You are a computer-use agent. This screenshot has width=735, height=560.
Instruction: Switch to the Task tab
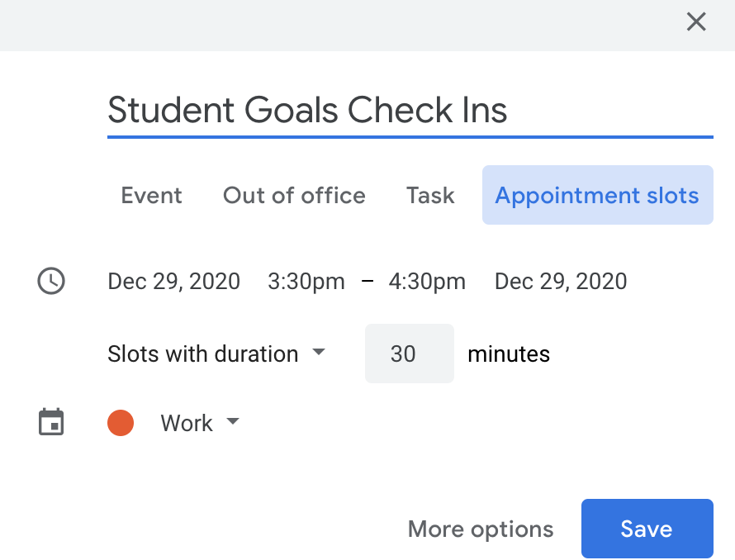click(430, 196)
